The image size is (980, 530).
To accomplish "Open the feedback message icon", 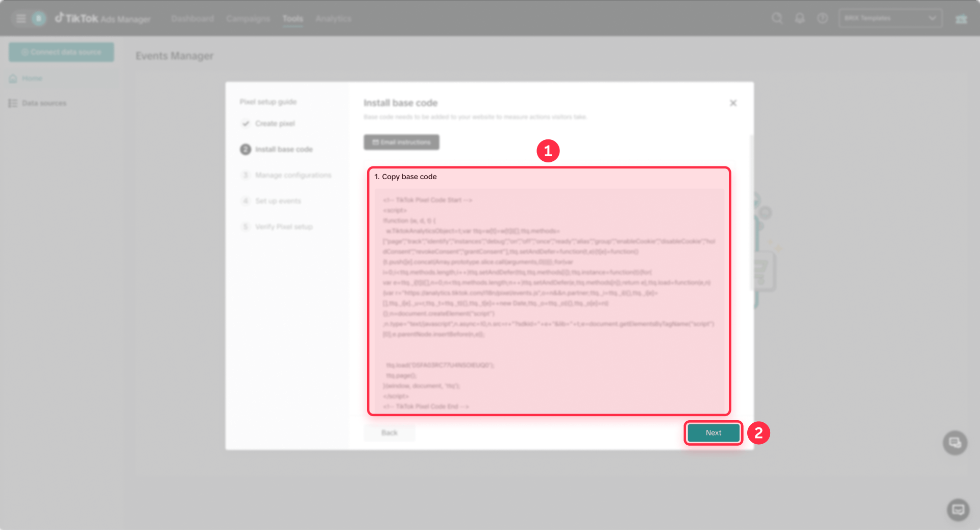I will click(958, 510).
